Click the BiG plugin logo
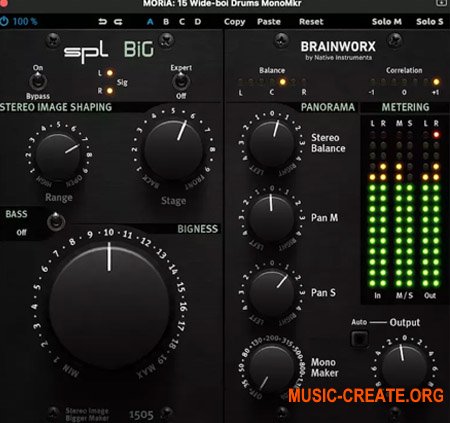The width and height of the screenshot is (450, 423). click(139, 49)
